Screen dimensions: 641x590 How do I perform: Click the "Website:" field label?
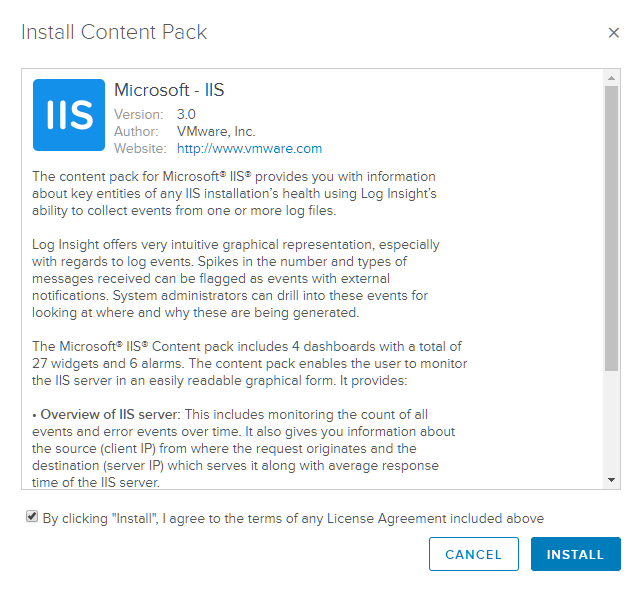tap(140, 149)
